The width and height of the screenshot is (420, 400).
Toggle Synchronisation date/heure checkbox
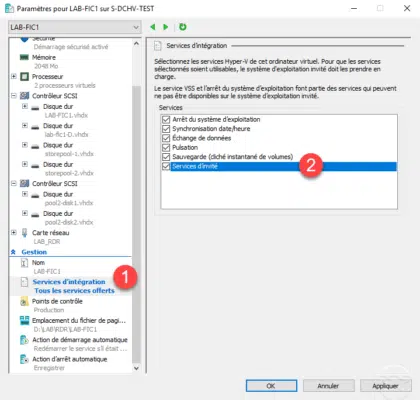(x=166, y=129)
